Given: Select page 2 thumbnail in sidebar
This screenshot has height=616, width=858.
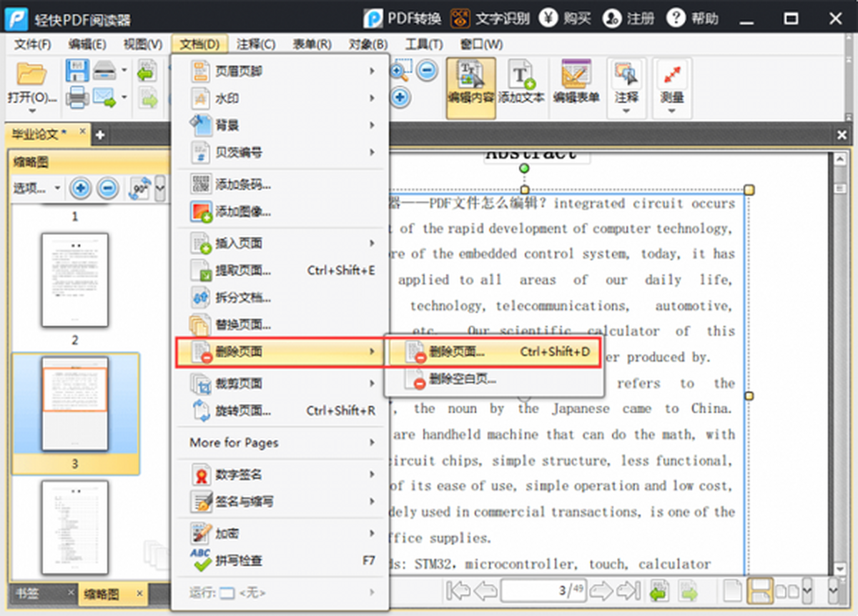Looking at the screenshot, I should pos(75,279).
